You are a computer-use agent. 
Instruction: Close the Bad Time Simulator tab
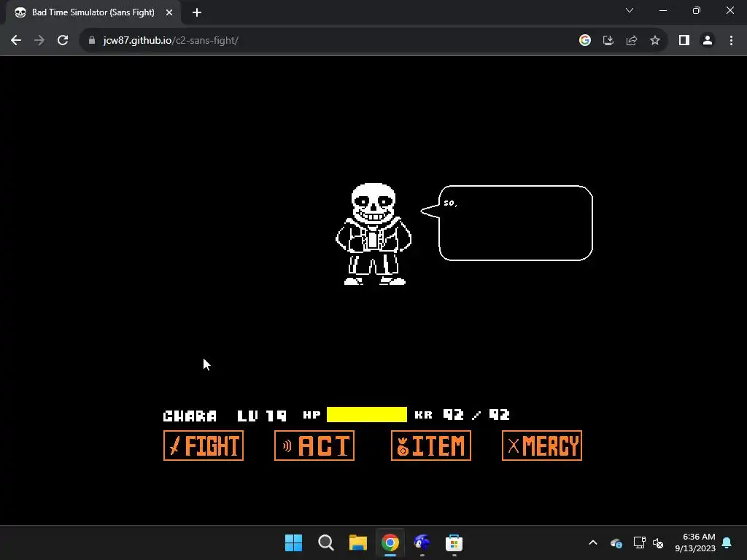(x=169, y=12)
